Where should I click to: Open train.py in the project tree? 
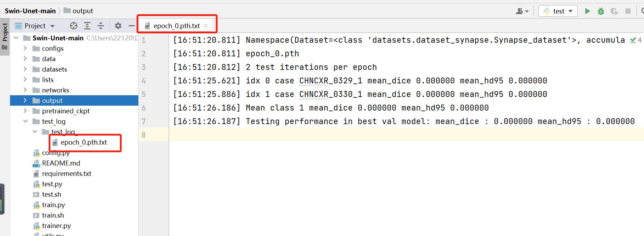[x=53, y=205]
